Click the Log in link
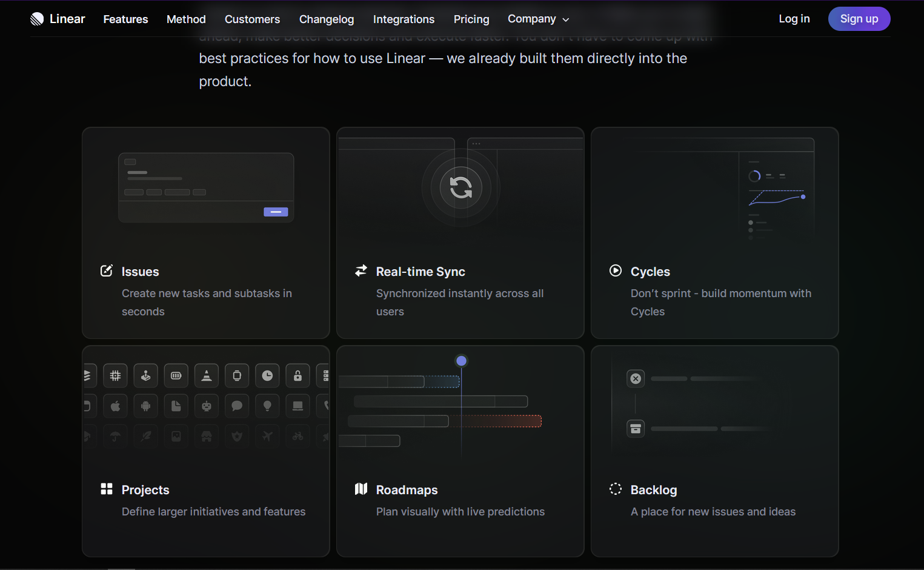The image size is (924, 570). point(794,19)
